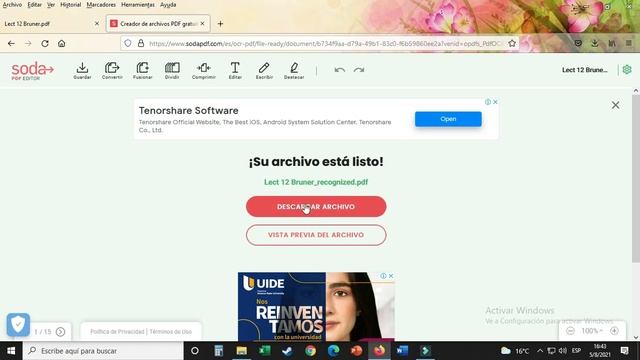
Task: Open Ayuda menu
Action: tap(168, 5)
